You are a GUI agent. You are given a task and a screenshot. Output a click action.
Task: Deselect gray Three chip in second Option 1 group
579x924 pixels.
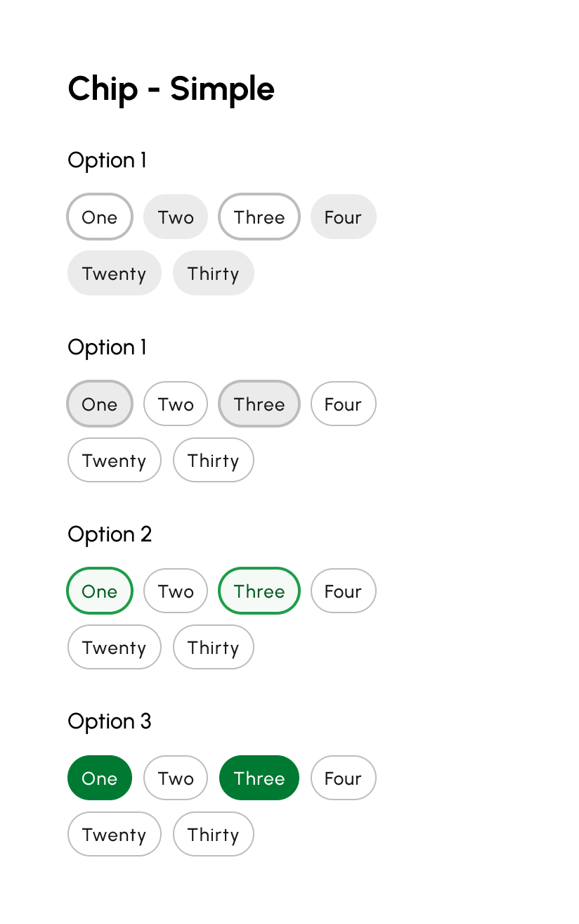(259, 404)
